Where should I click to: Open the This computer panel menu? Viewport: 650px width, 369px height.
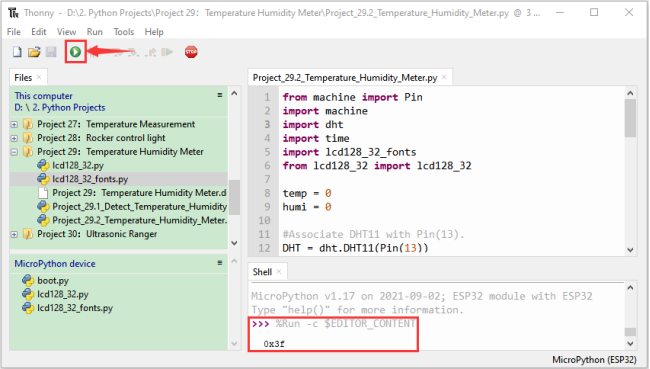[220, 95]
